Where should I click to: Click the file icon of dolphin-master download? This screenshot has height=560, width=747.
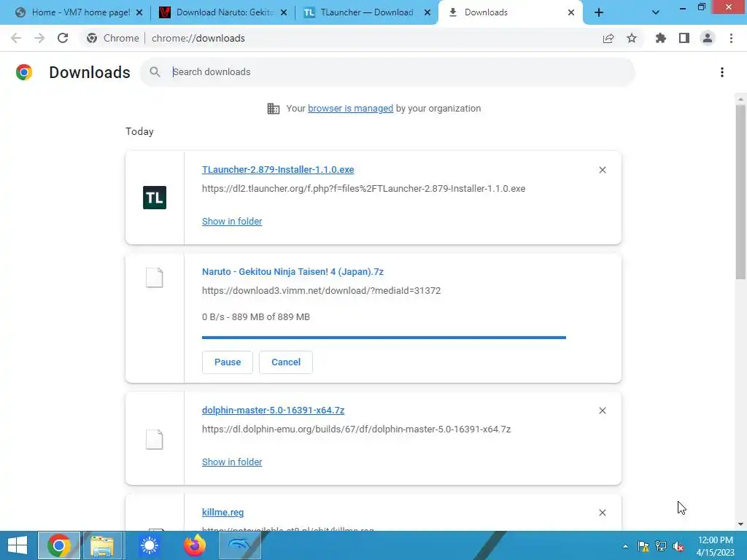(x=155, y=439)
